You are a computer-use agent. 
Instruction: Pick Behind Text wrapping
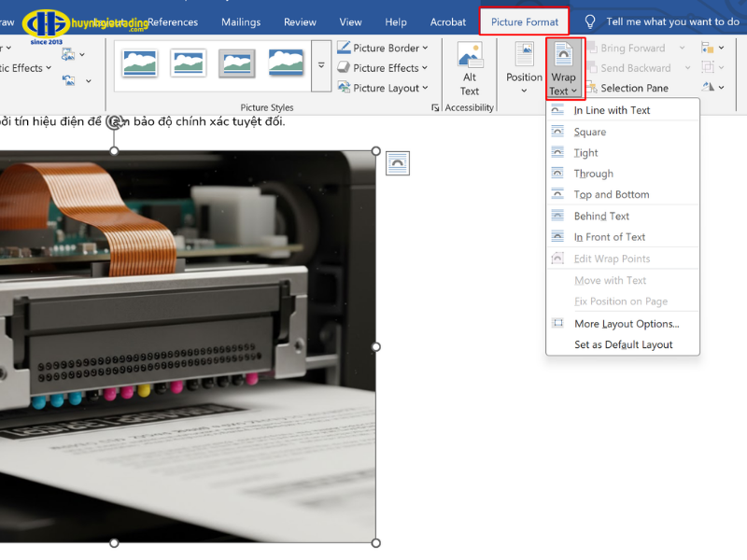[601, 216]
